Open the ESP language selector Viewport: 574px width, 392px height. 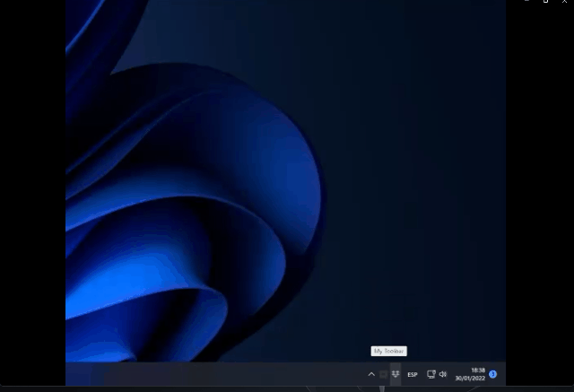[413, 374]
